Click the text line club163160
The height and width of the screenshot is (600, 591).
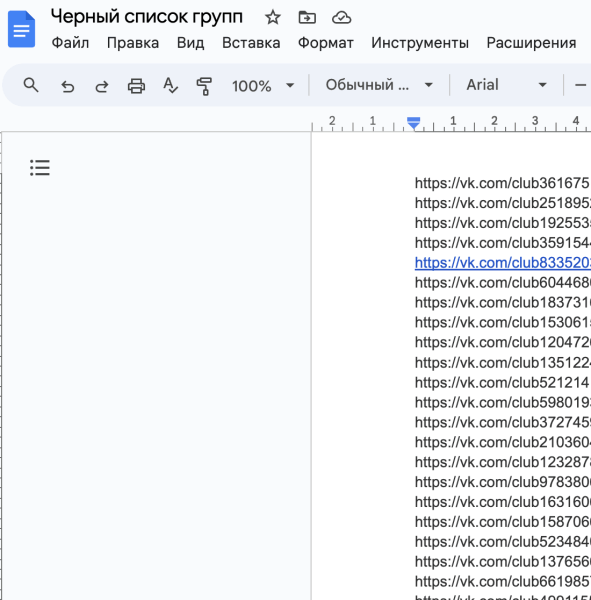coord(503,502)
